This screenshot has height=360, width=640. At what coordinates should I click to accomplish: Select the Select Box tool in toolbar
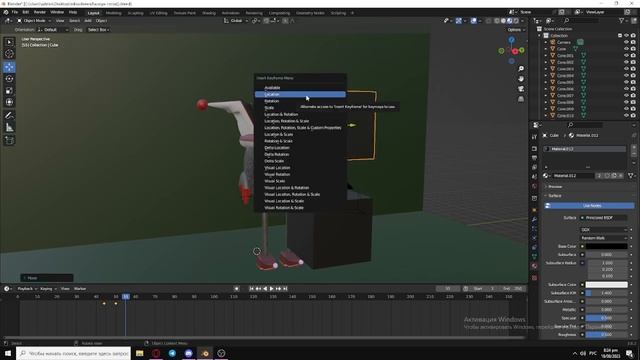(x=9, y=42)
